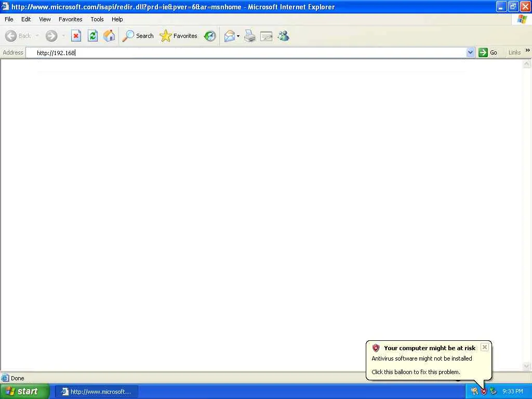Select the Internet Explorer taskbar button
The width and height of the screenshot is (532, 399).
coord(97,392)
